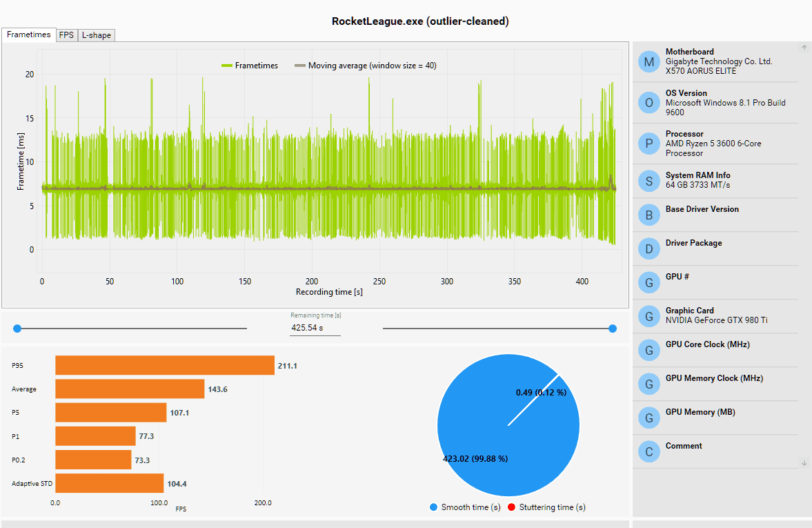
Task: Click the O icon beside OS Version
Action: [649, 103]
